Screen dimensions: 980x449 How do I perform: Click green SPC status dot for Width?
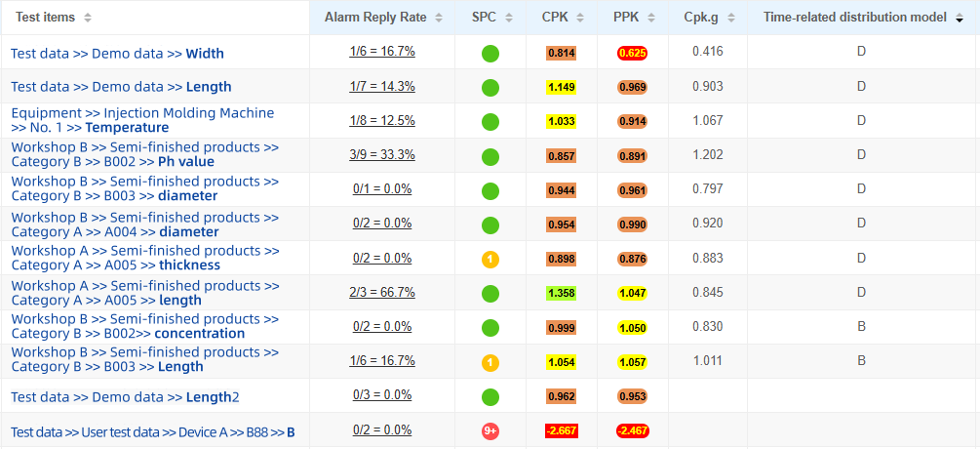[490, 53]
